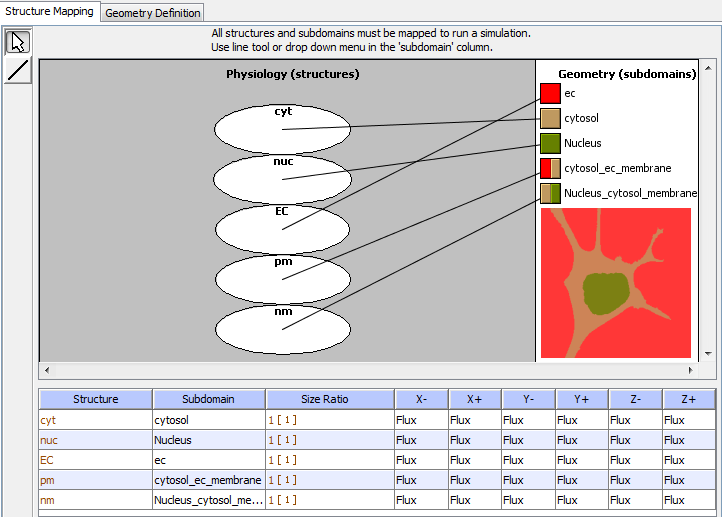The width and height of the screenshot is (722, 517).
Task: Open subdomain dropdown for cyt row
Action: [209, 420]
